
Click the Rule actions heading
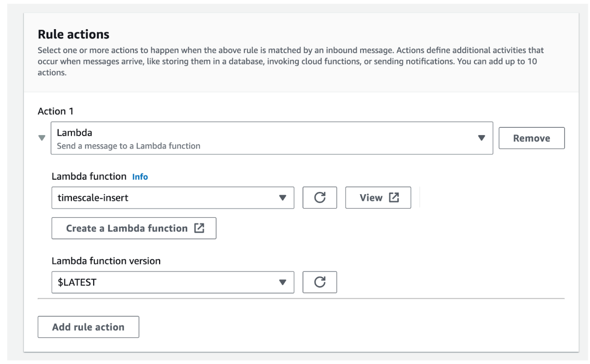[x=73, y=35]
